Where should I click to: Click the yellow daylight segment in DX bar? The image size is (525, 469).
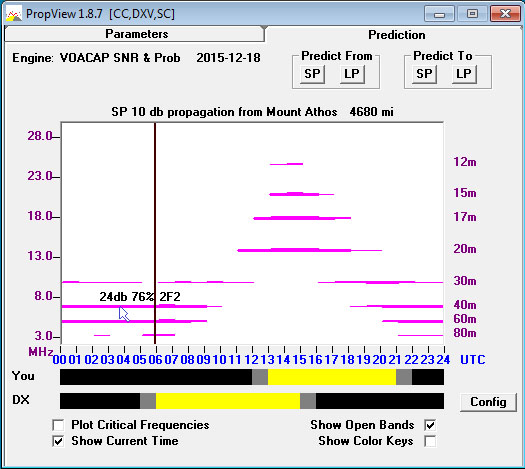[228, 401]
